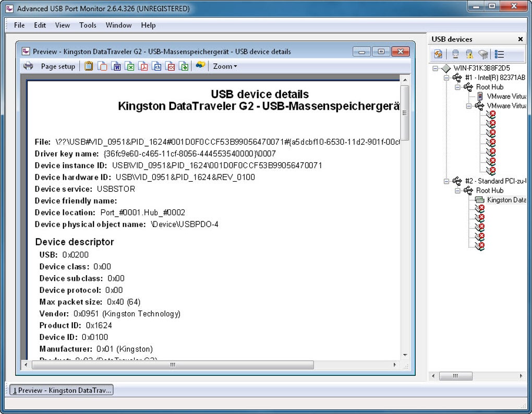Select #1 - Intel(R) 82371AB controller
The image size is (532, 414).
click(x=495, y=77)
